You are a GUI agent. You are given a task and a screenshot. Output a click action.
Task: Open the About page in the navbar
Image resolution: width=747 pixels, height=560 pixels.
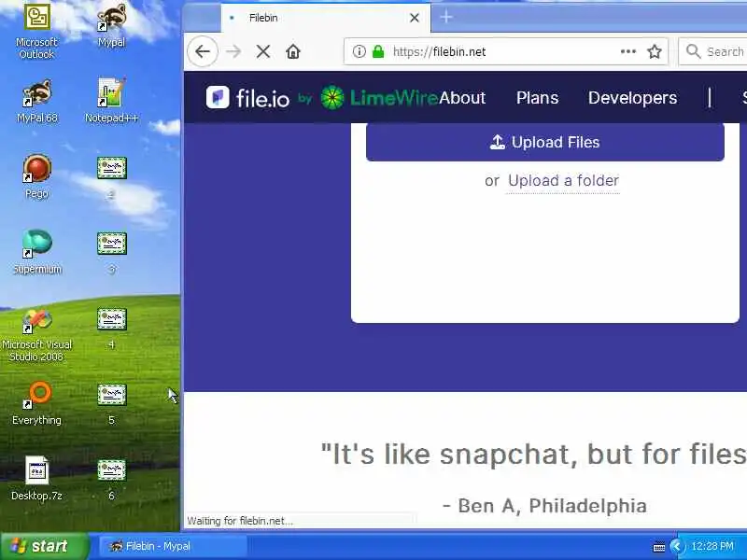[461, 98]
